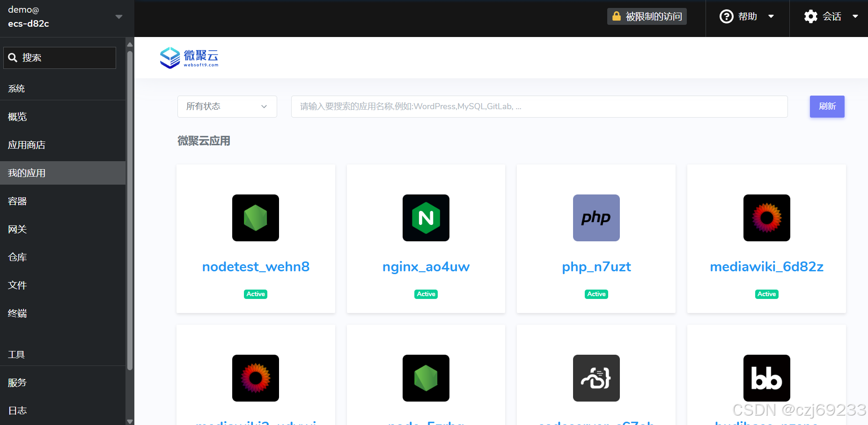
Task: Click the Active badge under nodetest_wehn8
Action: coord(256,294)
